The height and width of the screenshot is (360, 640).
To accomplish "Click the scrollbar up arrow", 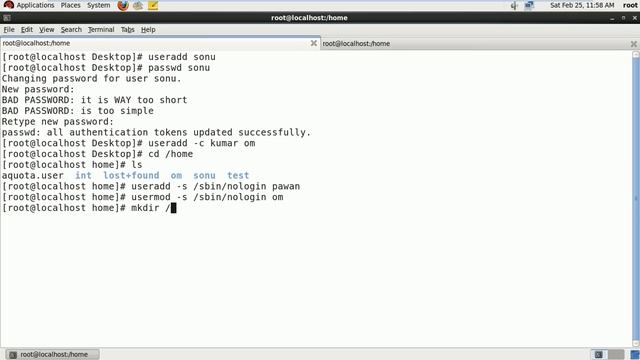I will [636, 54].
